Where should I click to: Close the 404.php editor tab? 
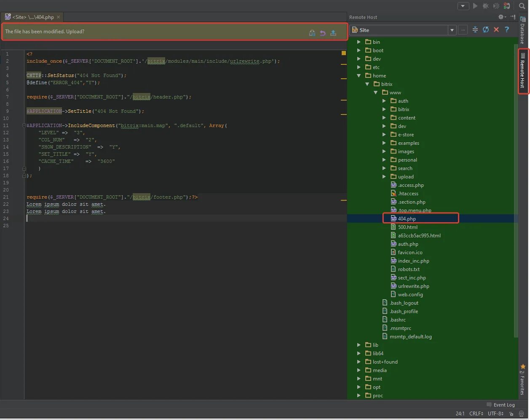coord(59,17)
